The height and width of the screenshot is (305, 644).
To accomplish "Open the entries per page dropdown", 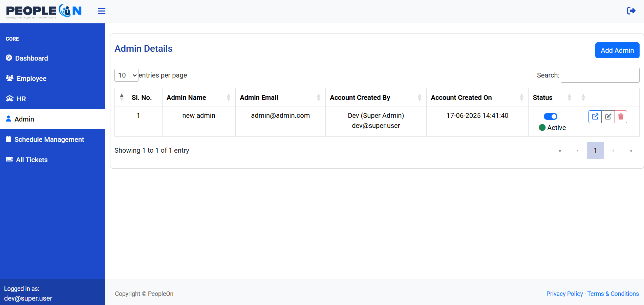I will 126,75.
